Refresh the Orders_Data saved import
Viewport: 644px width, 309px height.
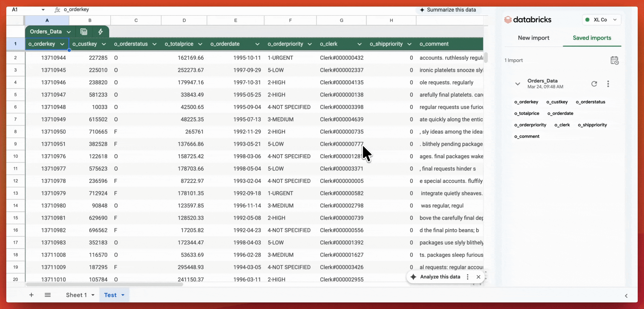click(x=594, y=84)
